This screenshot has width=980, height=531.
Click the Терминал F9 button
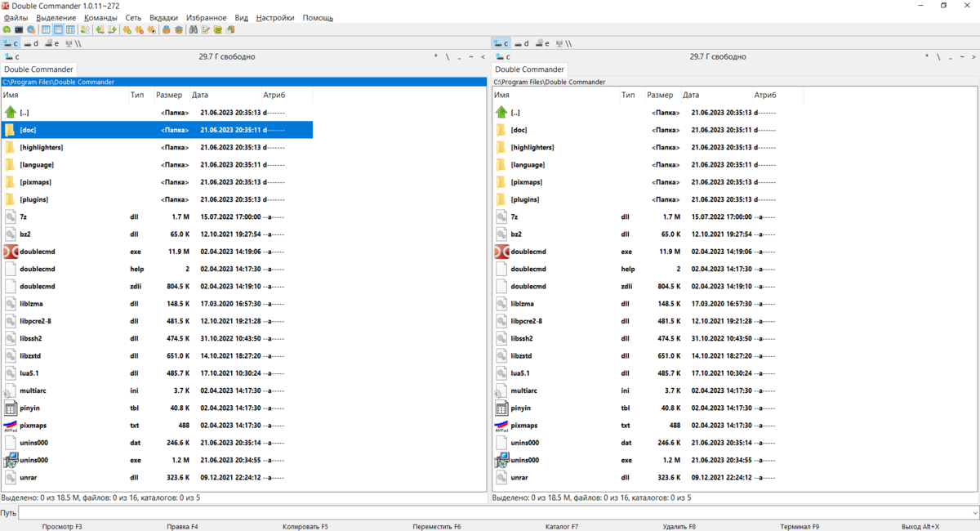[x=800, y=526]
